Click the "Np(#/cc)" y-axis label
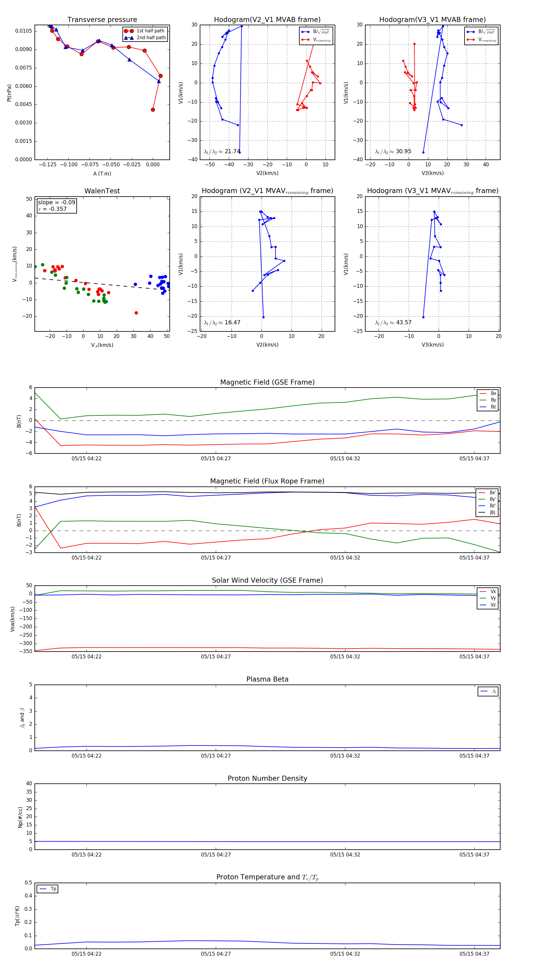 [x=20, y=817]
